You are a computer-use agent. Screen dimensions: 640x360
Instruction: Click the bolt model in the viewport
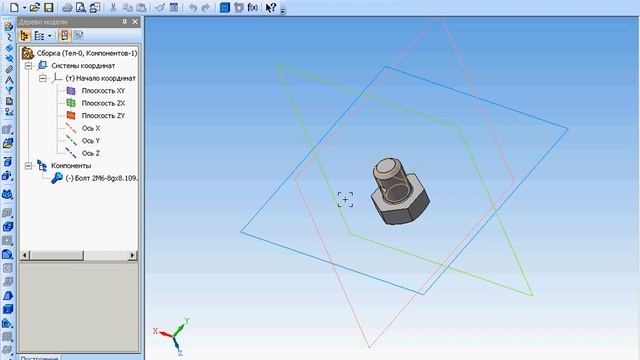(x=400, y=191)
